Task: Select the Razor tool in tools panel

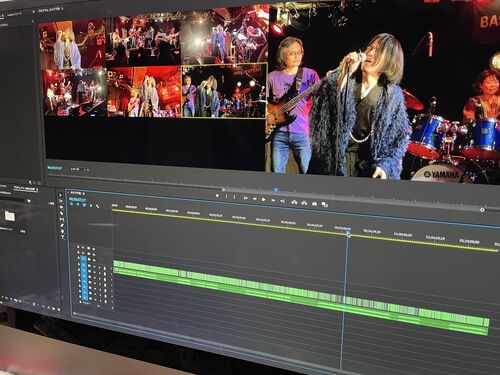Action: 62,213
